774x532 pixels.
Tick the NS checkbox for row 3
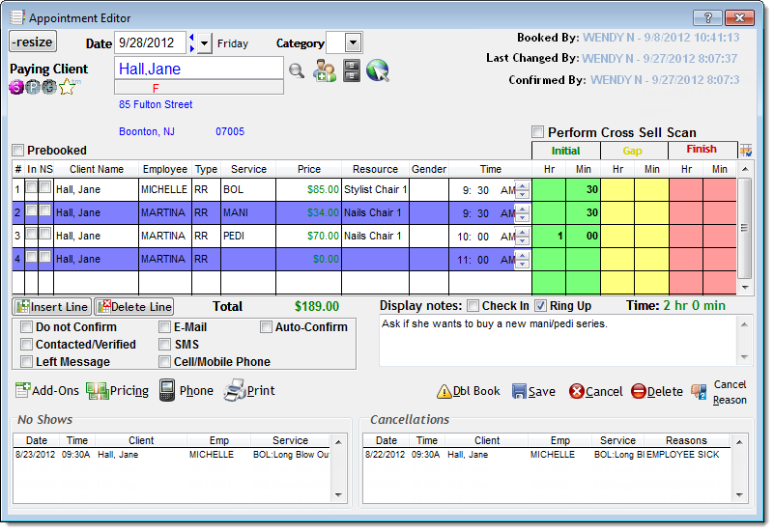(x=44, y=234)
